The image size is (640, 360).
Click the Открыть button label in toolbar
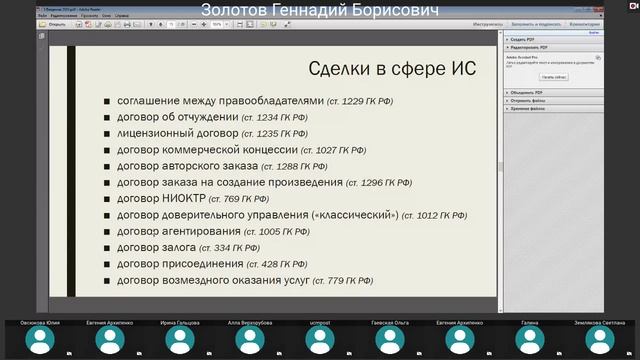57,24
